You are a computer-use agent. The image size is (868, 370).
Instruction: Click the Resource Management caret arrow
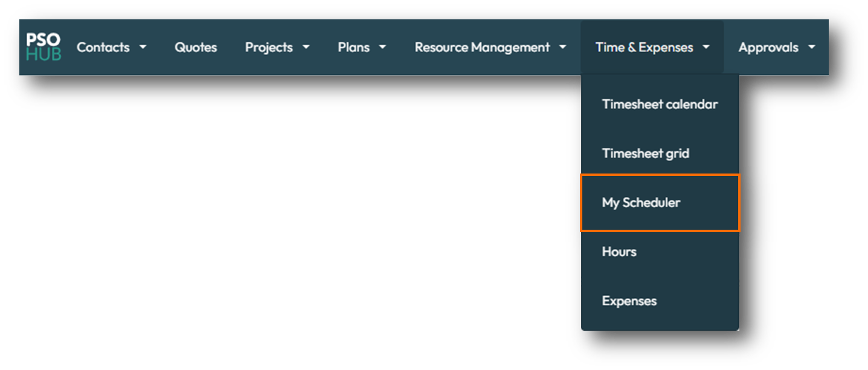point(562,47)
